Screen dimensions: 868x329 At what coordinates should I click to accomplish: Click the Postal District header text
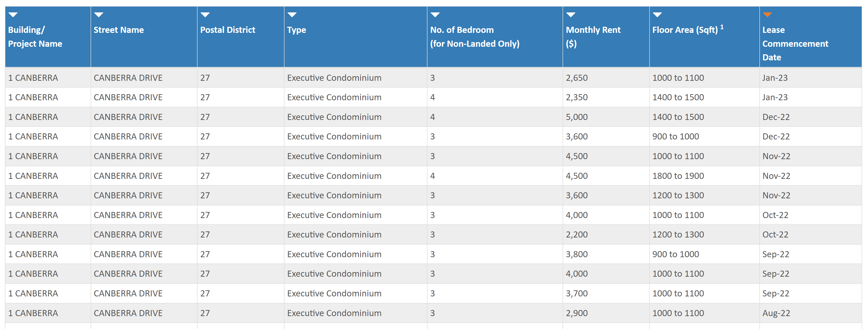click(227, 30)
